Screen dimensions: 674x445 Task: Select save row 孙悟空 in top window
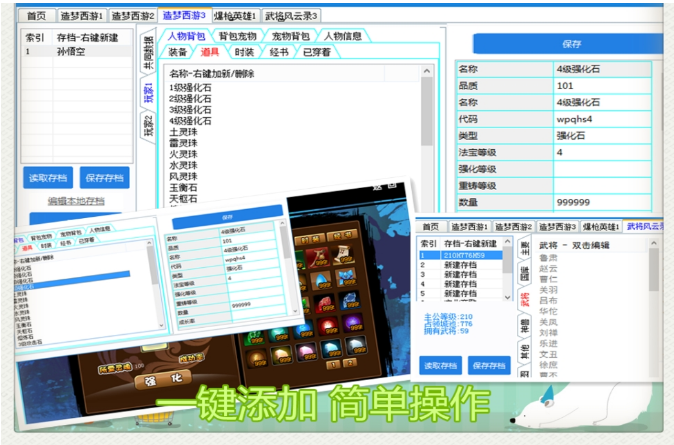point(77,52)
